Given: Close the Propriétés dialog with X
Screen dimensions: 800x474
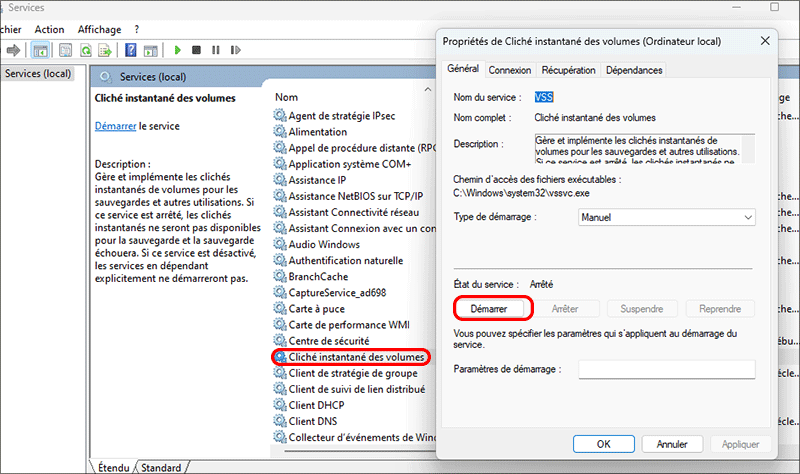Looking at the screenshot, I should coord(765,41).
